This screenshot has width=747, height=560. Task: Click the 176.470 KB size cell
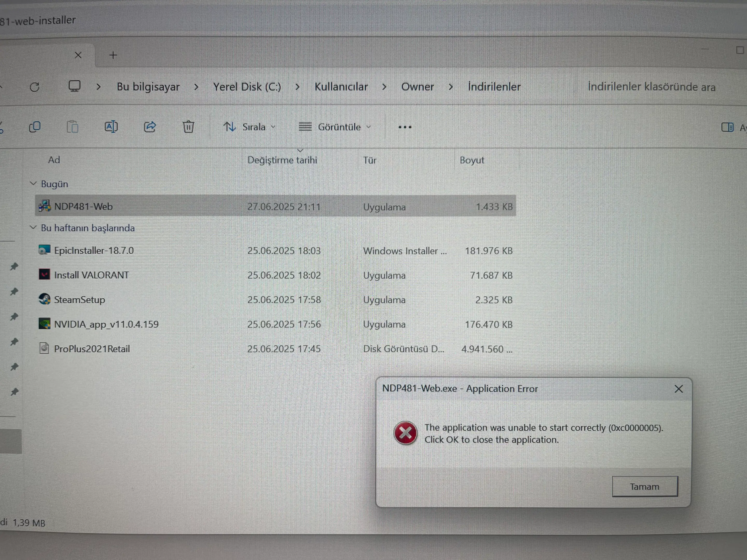pyautogui.click(x=489, y=324)
